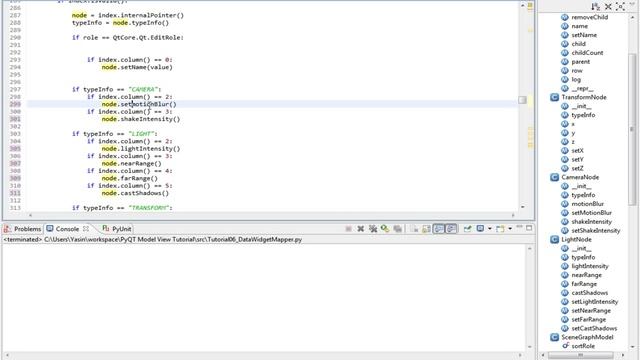Viewport: 640px width, 360px height.
Task: Click the Outline horizontal scrollbar thumb
Action: pos(580,355)
